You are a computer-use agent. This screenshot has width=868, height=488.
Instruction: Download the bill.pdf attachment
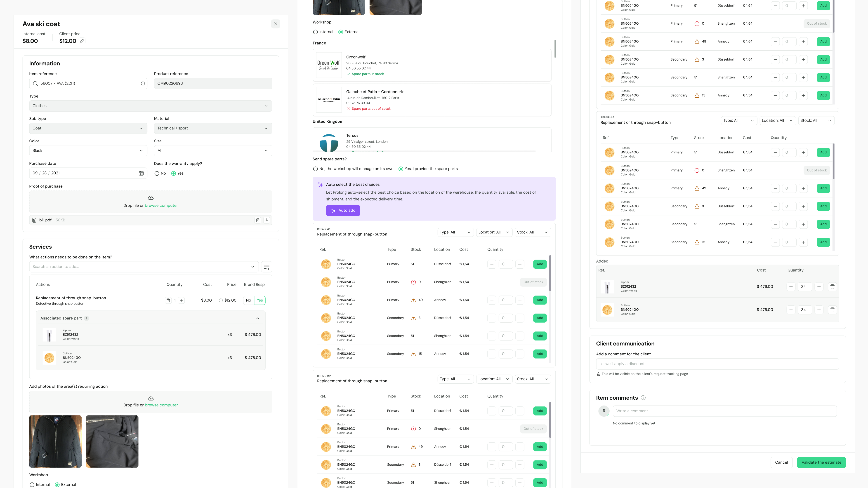[267, 220]
